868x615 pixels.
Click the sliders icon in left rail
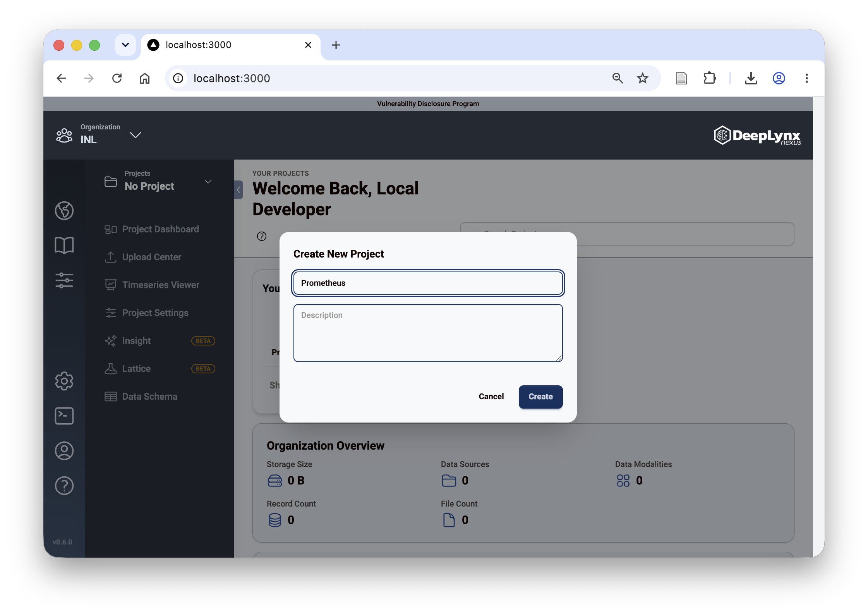64,280
